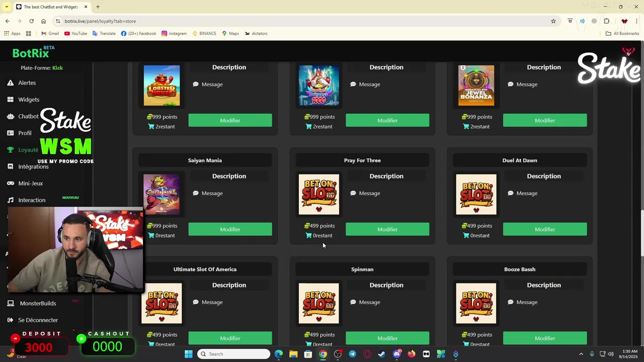Image resolution: width=644 pixels, height=362 pixels.
Task: Expand the browser tab search dropdown
Action: pyautogui.click(x=7, y=7)
